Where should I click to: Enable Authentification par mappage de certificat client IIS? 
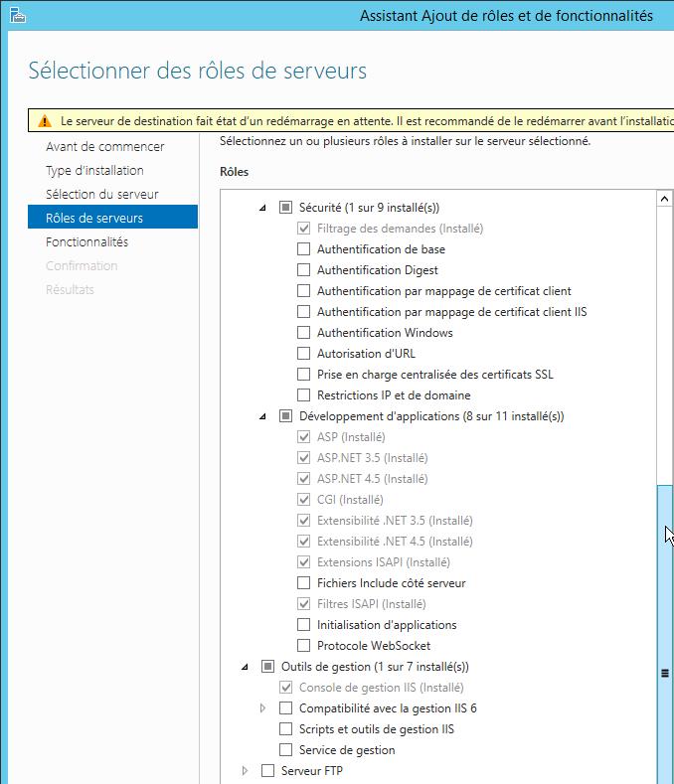(303, 312)
